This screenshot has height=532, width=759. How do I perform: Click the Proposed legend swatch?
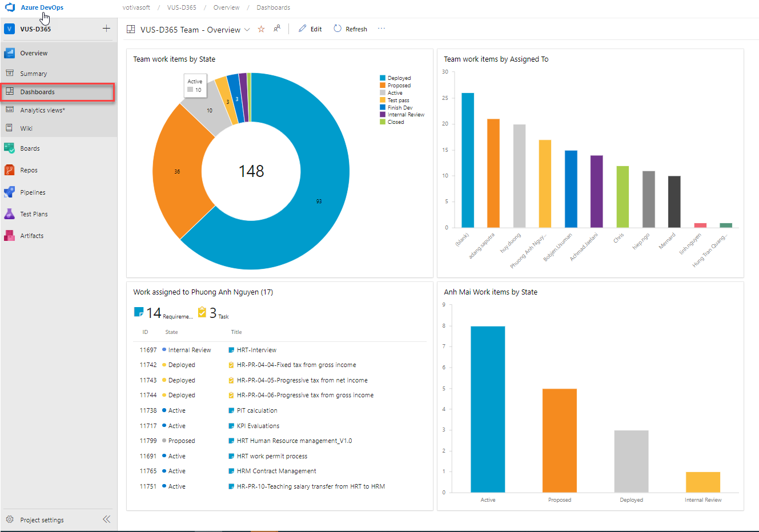(x=383, y=86)
